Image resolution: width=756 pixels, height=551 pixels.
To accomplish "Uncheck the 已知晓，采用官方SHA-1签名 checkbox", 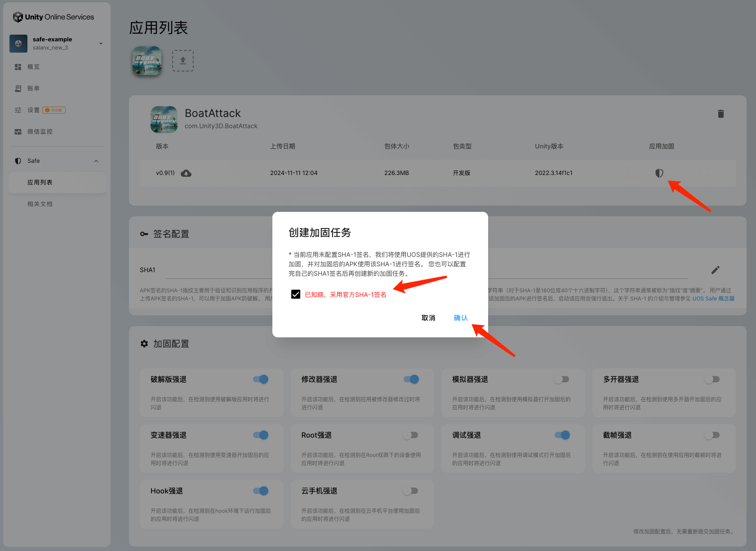I will (x=296, y=294).
